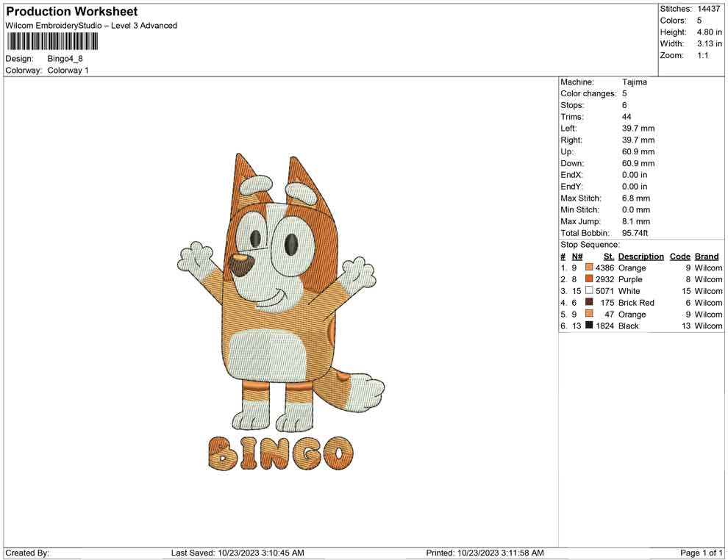Image resolution: width=728 pixels, height=560 pixels.
Task: Click the Min Stitch value '0.0 mm'
Action: coord(635,209)
